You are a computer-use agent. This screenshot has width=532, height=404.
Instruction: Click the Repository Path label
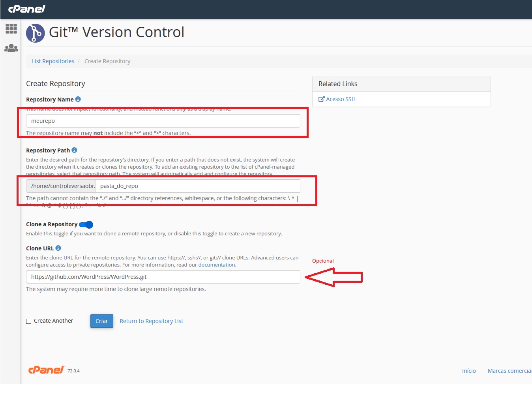point(48,150)
